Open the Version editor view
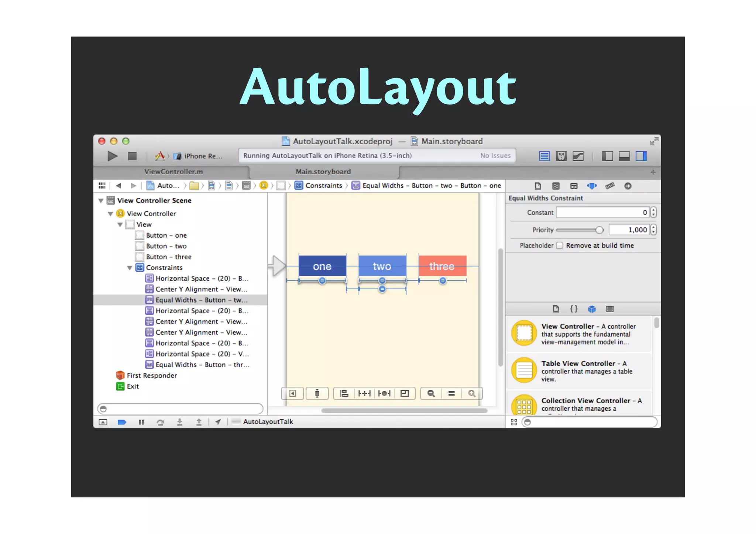 point(578,156)
